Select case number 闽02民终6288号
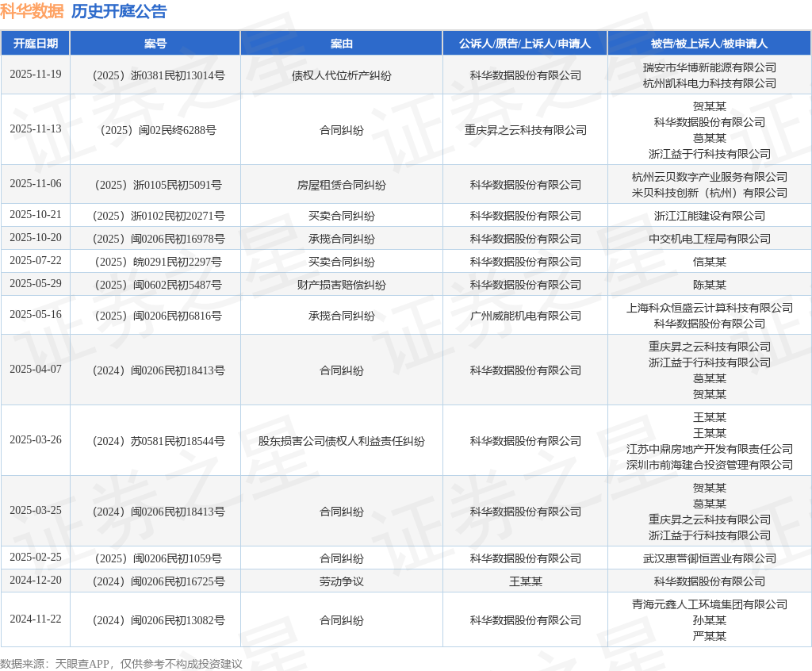This screenshot has height=671, width=812. click(159, 130)
